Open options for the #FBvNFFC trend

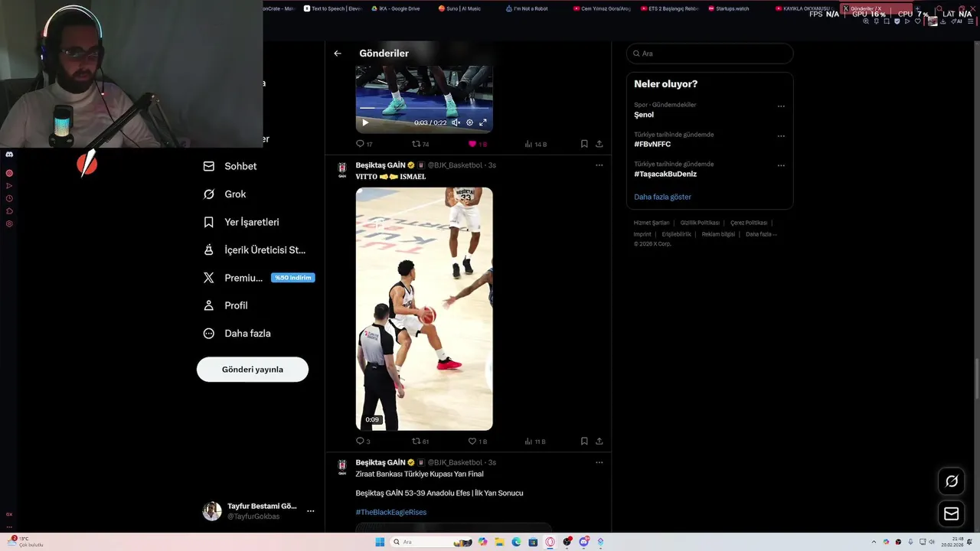pyautogui.click(x=781, y=136)
